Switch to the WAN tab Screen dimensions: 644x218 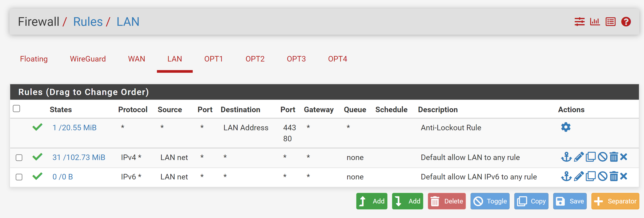[x=137, y=59]
